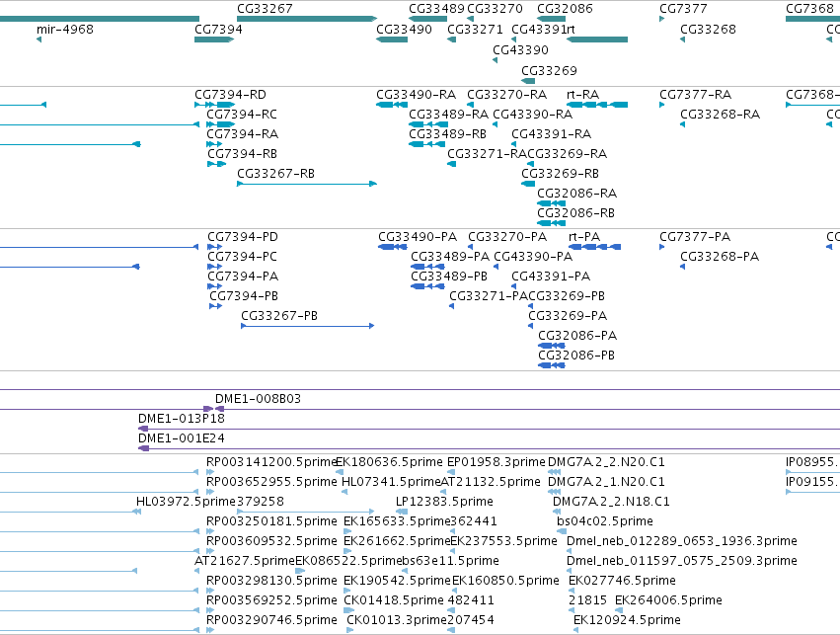Select EST CK01418.5prime
This screenshot has width=840, height=635.
[x=394, y=600]
